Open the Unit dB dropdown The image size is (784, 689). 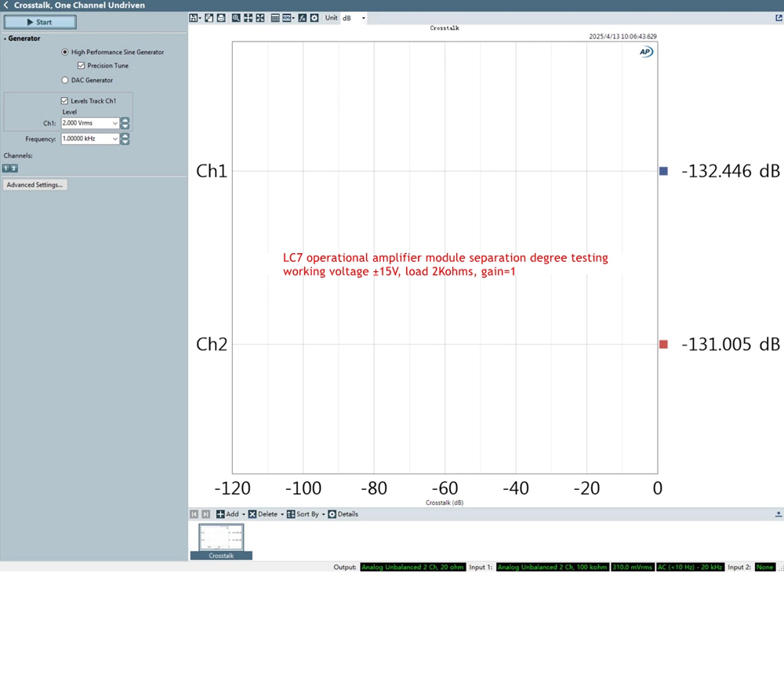pos(363,17)
